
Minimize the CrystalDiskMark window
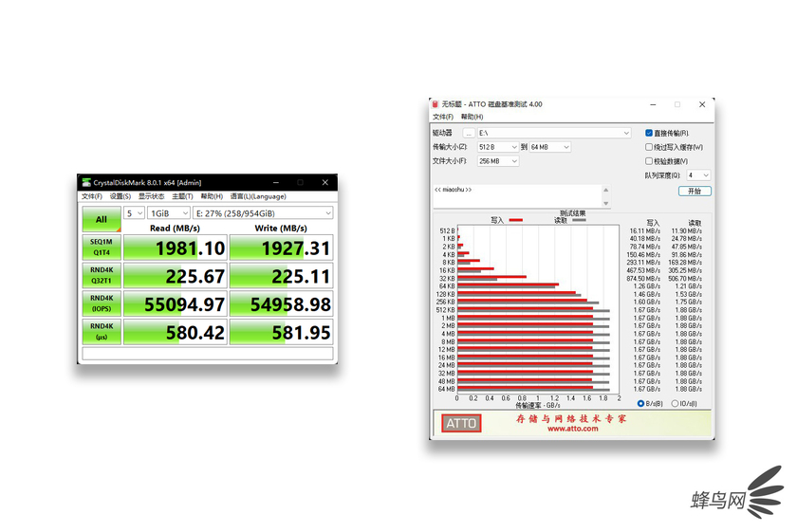(x=275, y=182)
